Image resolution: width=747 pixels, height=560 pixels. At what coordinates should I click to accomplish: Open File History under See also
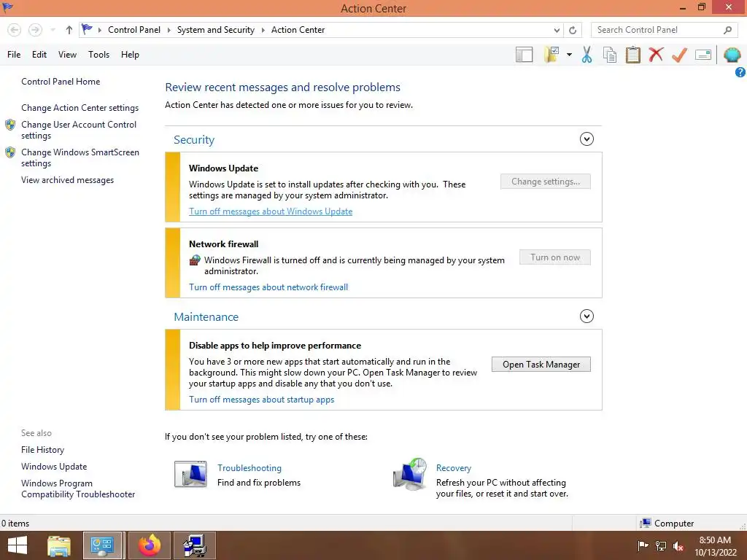(42, 449)
